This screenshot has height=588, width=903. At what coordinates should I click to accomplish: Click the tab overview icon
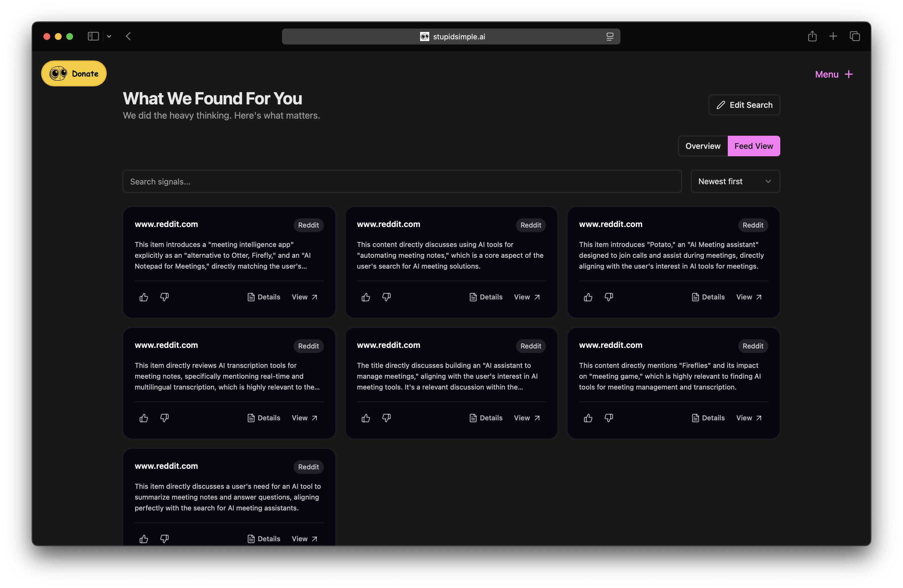[855, 36]
